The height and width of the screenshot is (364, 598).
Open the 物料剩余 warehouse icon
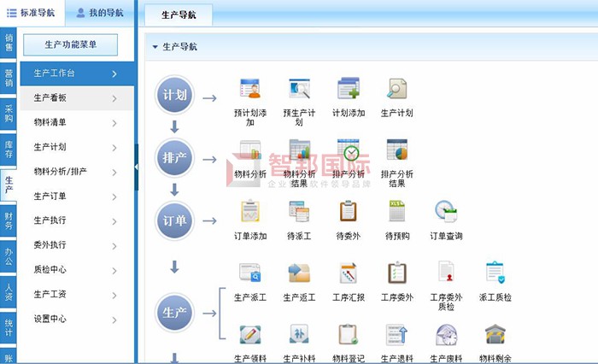[495, 335]
